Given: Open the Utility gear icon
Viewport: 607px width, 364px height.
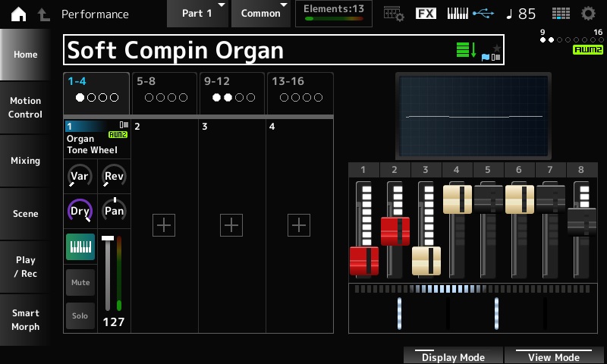Looking at the screenshot, I should pyautogui.click(x=588, y=14).
